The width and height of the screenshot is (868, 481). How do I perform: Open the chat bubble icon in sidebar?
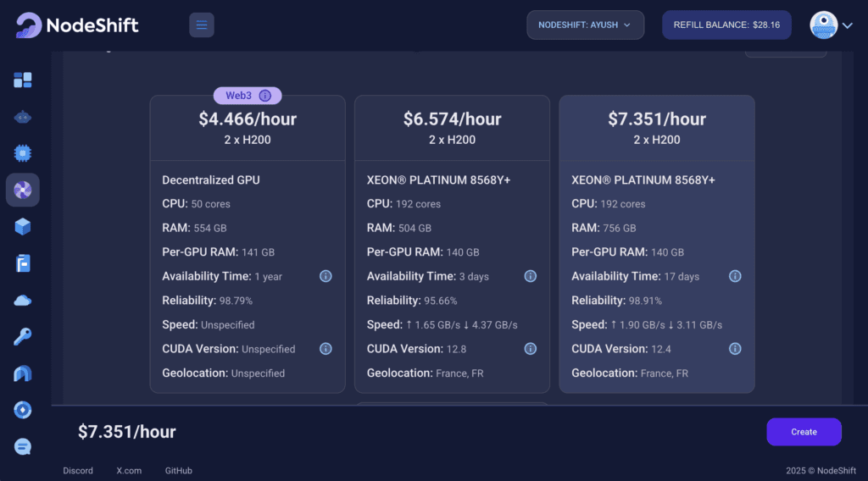pyautogui.click(x=23, y=447)
